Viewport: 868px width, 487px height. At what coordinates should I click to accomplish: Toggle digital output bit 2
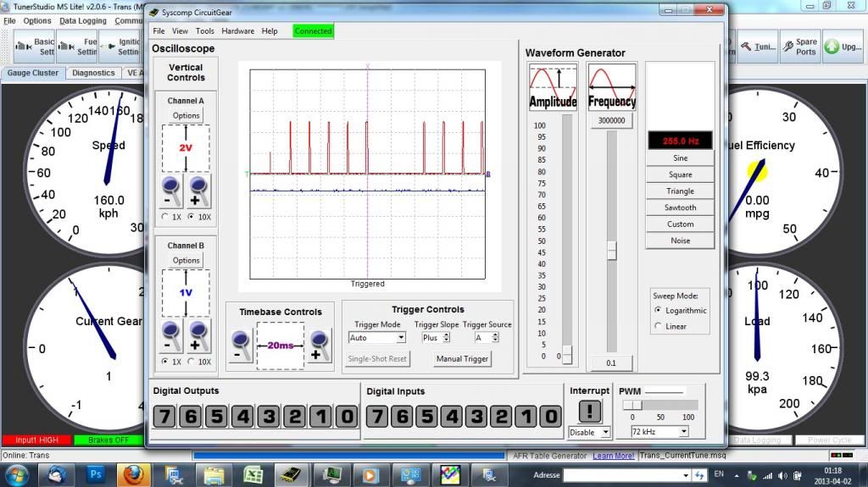(295, 416)
